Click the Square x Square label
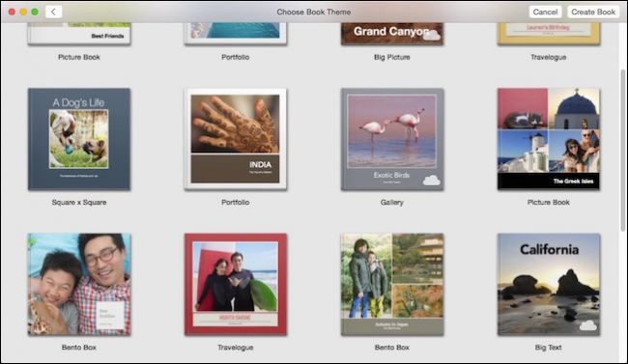 tap(79, 202)
